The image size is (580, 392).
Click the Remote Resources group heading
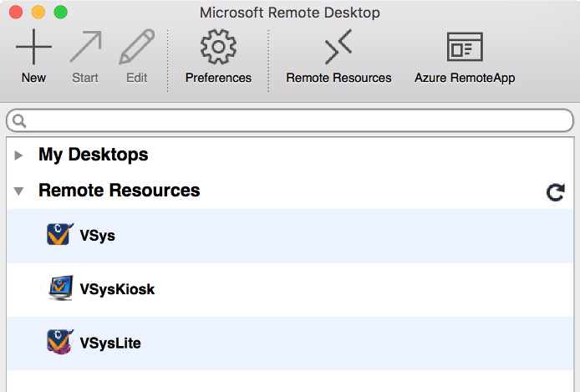click(119, 191)
